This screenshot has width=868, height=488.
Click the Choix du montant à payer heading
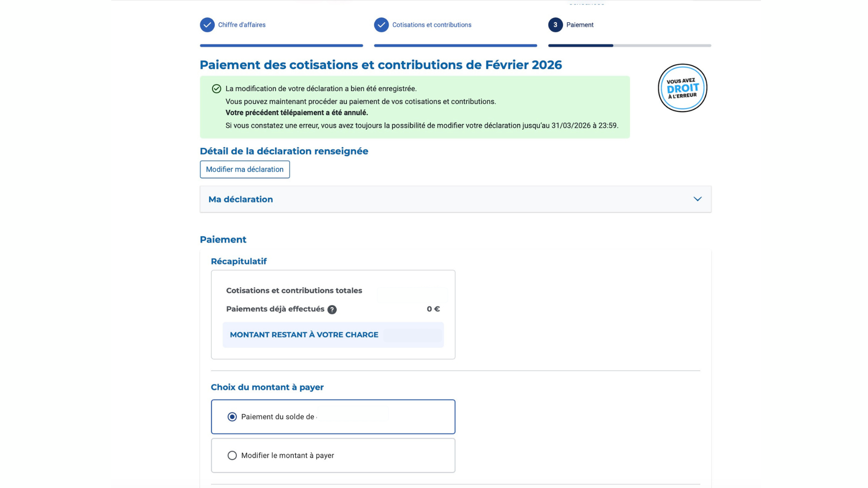267,387
